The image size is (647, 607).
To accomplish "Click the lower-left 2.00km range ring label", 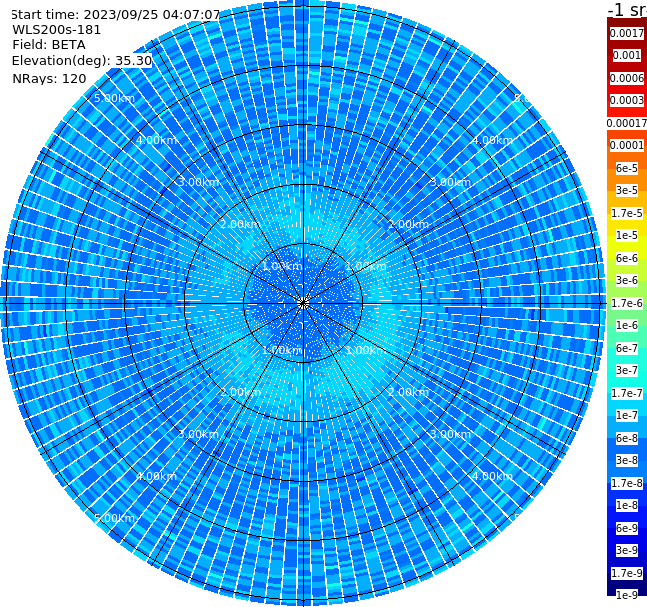I will pyautogui.click(x=240, y=392).
